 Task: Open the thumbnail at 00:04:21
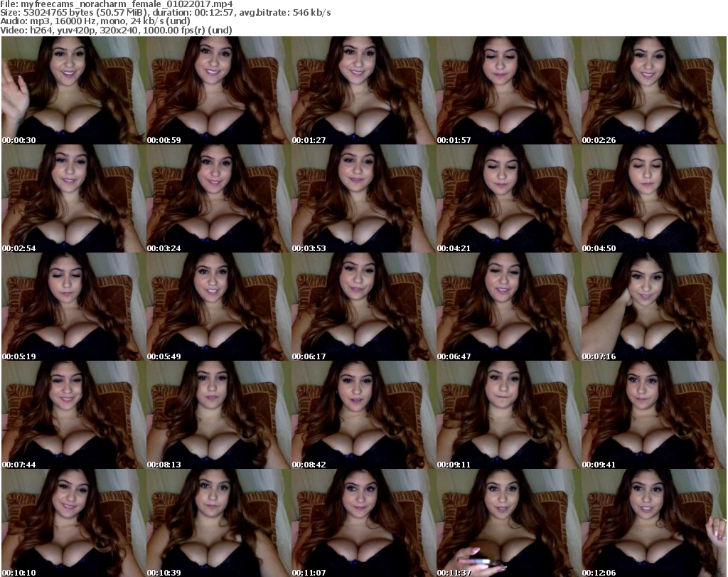508,198
